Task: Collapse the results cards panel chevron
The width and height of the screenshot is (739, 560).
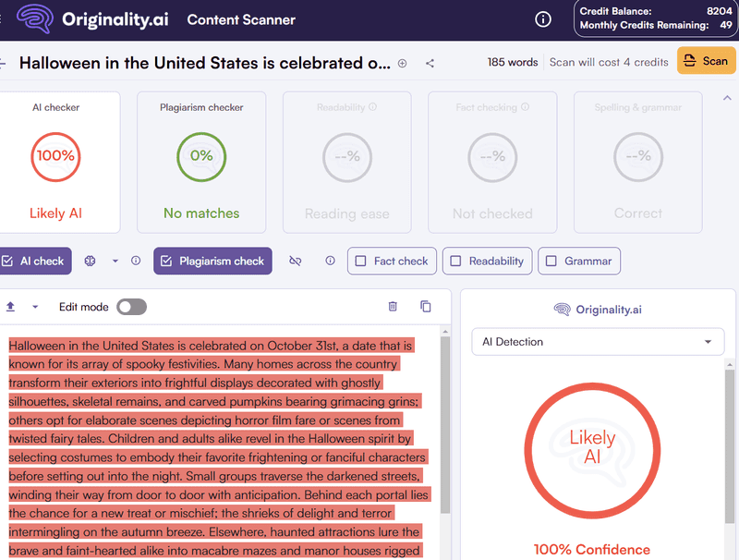Action: pos(727,98)
